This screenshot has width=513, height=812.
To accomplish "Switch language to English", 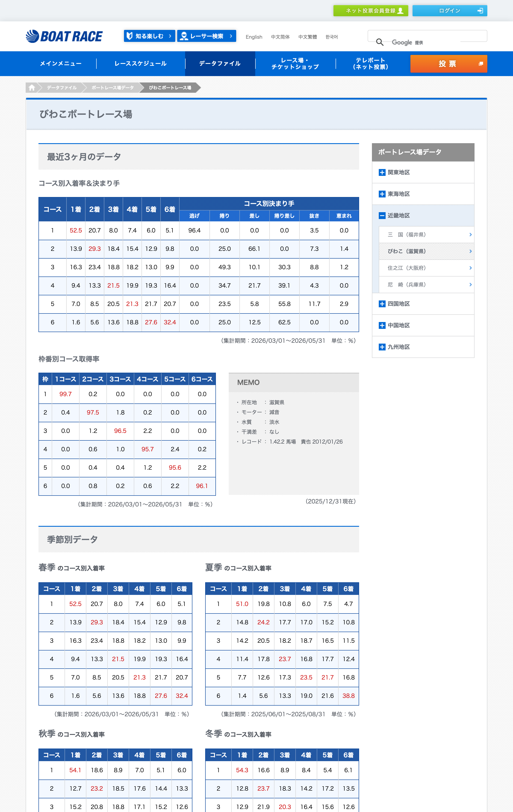I will click(254, 37).
